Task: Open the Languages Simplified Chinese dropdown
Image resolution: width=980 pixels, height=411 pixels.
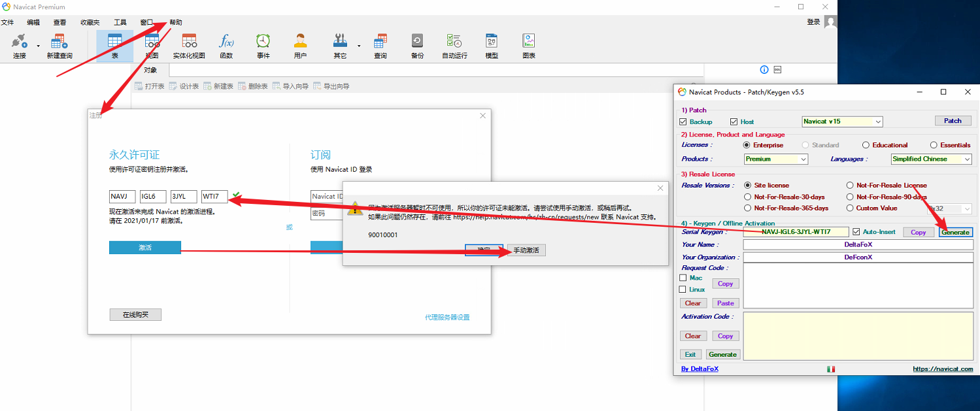Action: [931, 159]
